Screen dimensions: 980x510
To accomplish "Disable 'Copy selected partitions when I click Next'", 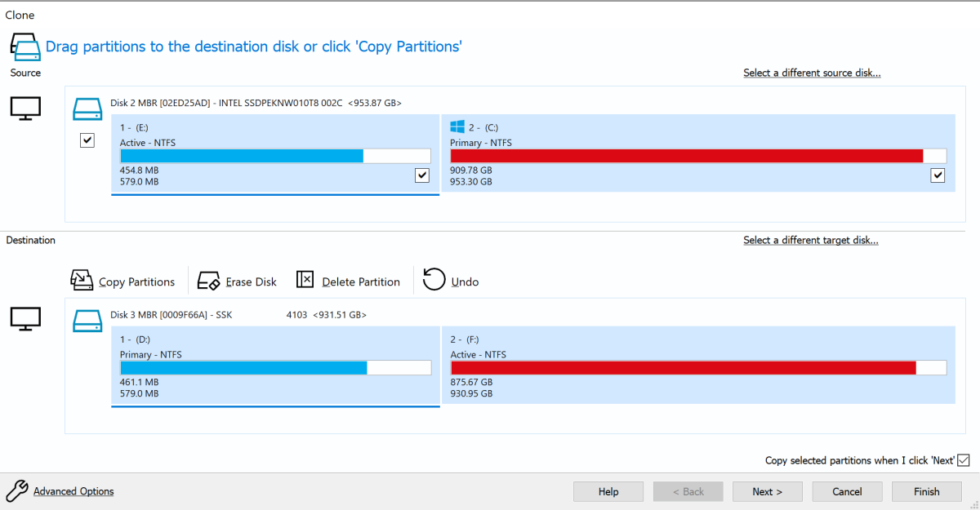I will coord(963,460).
